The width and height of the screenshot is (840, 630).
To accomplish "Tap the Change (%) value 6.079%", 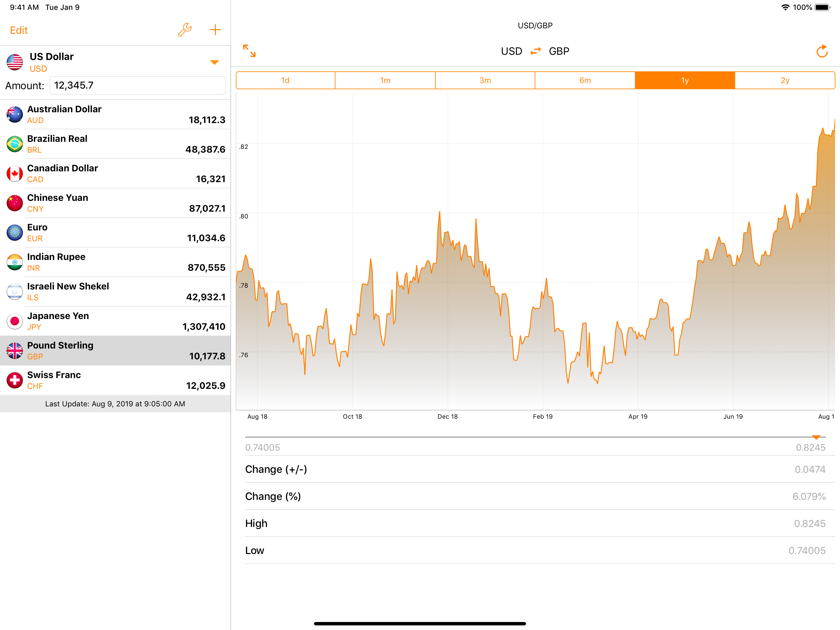I will coord(809,496).
